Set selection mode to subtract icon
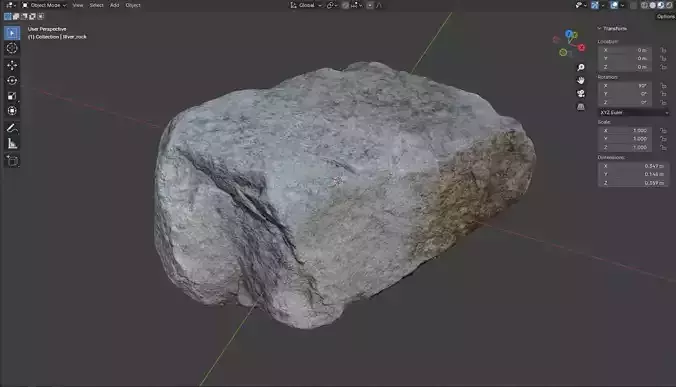This screenshot has width=676, height=387. point(24,16)
